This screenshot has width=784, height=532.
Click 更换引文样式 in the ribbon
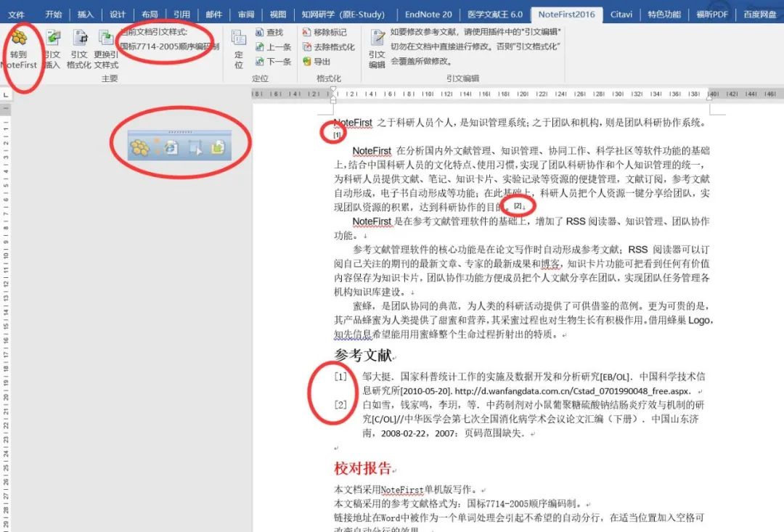pyautogui.click(x=106, y=49)
